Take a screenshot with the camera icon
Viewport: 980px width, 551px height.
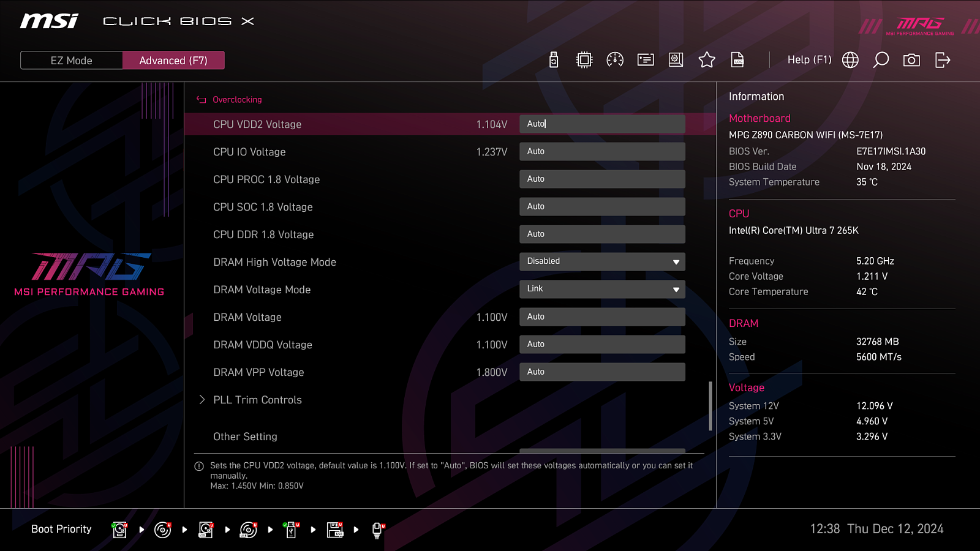pos(911,60)
